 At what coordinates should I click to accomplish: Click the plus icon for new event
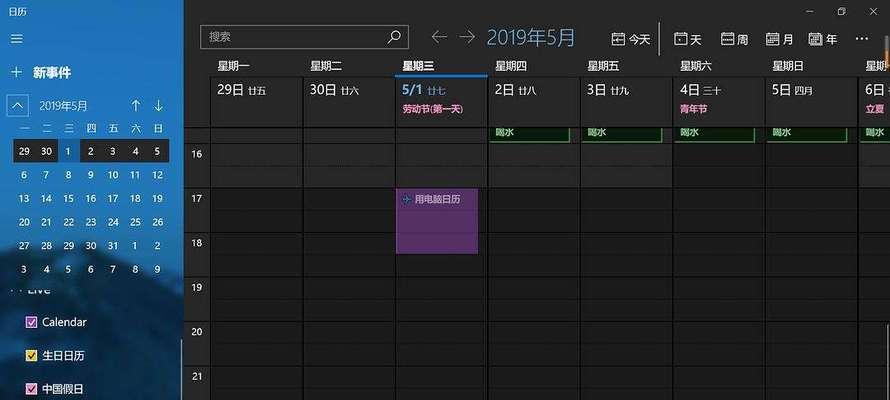(x=16, y=72)
